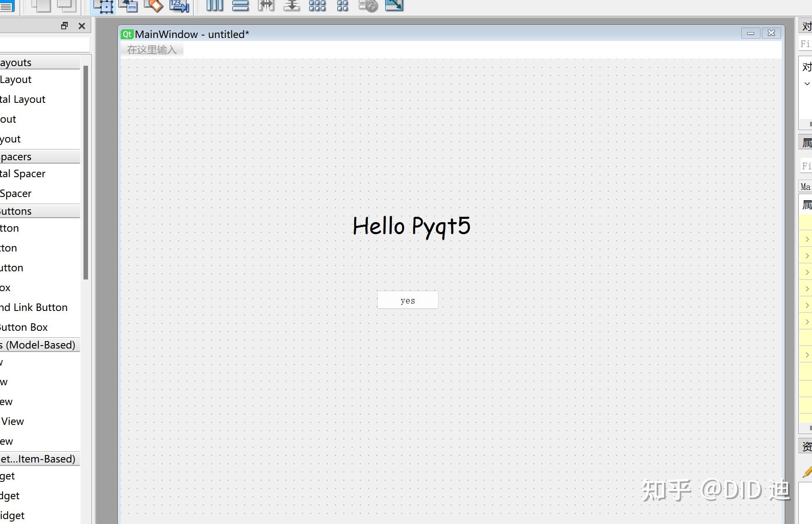Image resolution: width=812 pixels, height=524 pixels.
Task: Break the current layout
Action: [368, 6]
